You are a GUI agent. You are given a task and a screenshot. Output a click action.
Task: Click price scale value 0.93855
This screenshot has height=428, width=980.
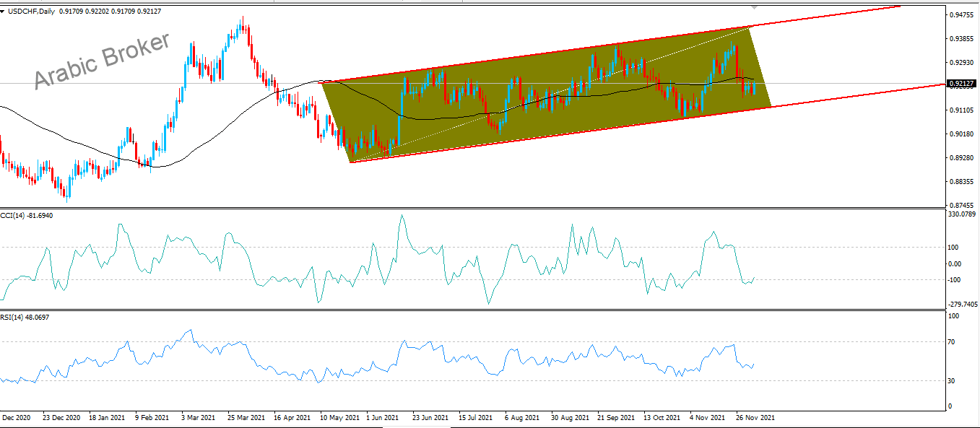[x=962, y=38]
